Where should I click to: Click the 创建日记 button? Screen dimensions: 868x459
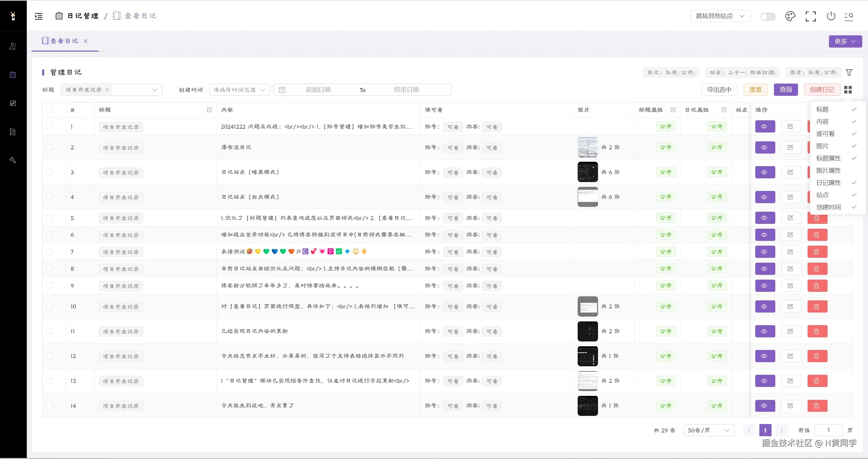pos(822,90)
